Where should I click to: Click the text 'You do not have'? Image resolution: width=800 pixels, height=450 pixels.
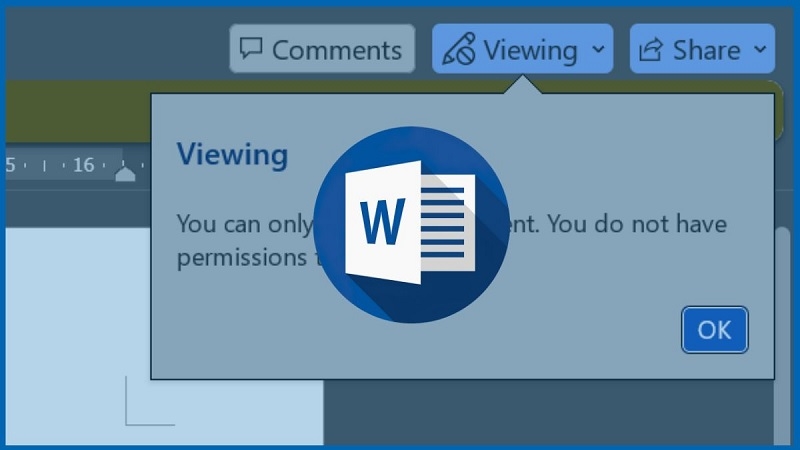[x=637, y=224]
